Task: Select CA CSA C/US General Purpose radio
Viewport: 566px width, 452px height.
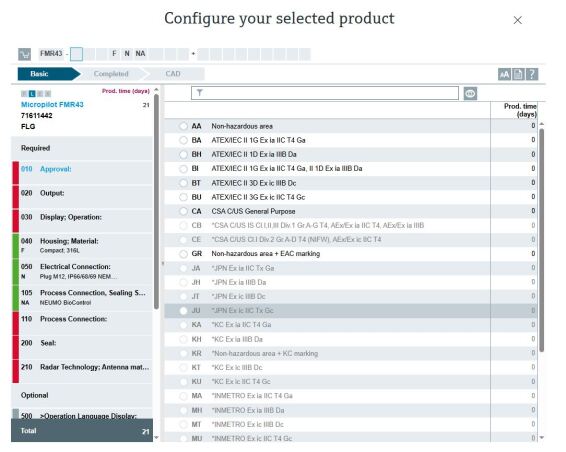Action: 183,211
